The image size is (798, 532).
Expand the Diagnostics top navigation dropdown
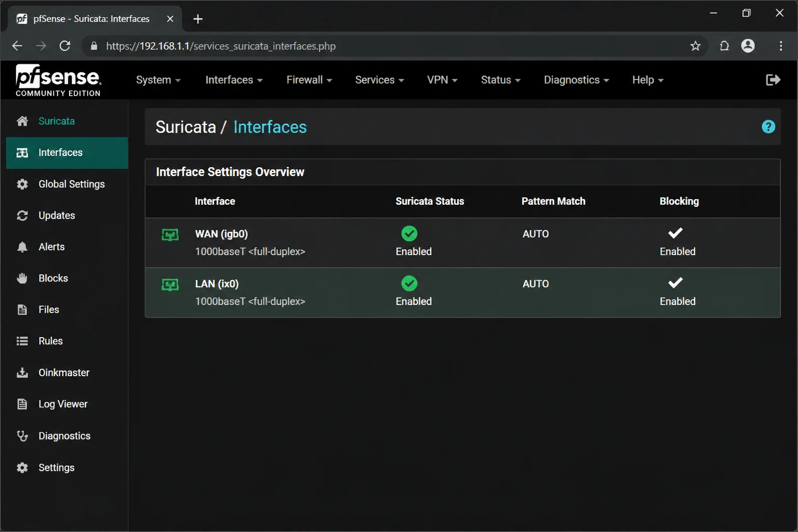tap(577, 80)
